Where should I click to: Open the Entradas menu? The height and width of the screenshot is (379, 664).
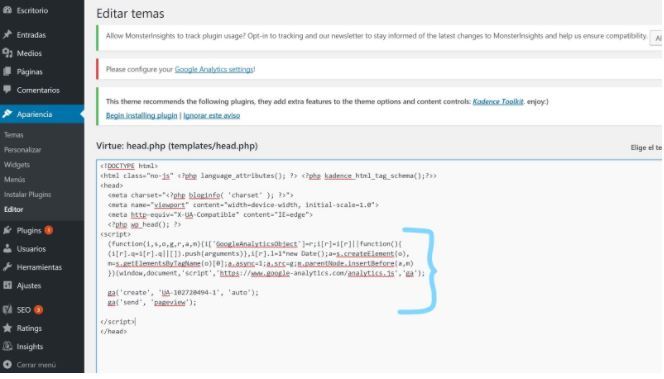[31, 35]
